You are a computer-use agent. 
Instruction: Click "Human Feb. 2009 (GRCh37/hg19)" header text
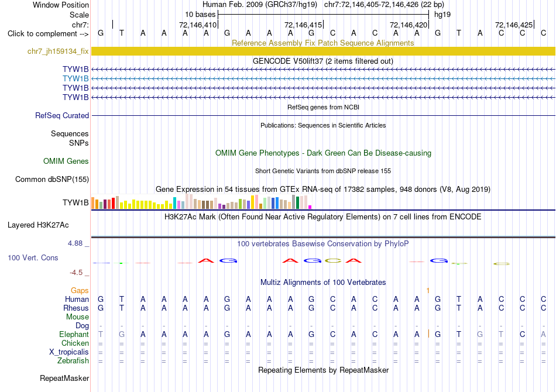260,5
